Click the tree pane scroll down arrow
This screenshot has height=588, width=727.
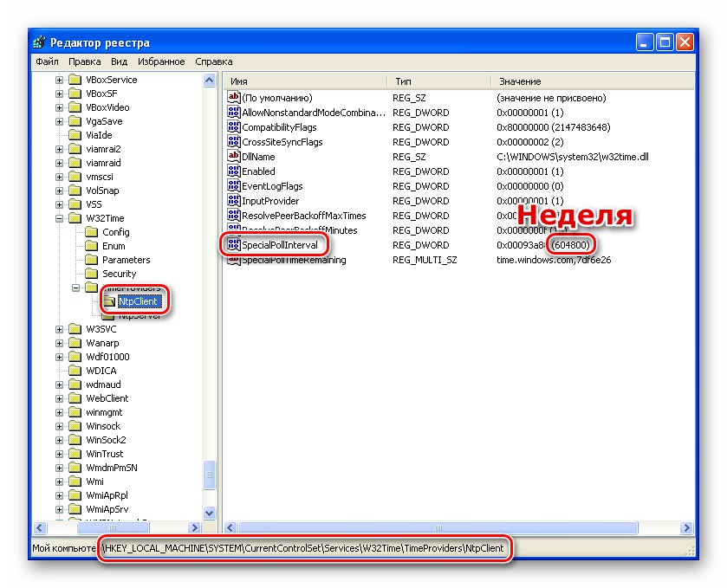point(210,513)
